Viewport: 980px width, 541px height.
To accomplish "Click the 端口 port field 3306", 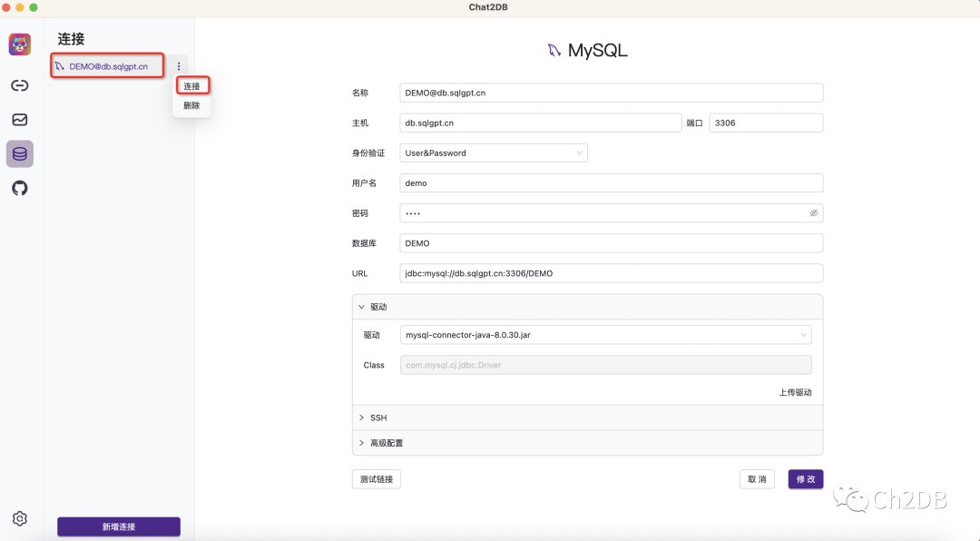I will tap(766, 123).
